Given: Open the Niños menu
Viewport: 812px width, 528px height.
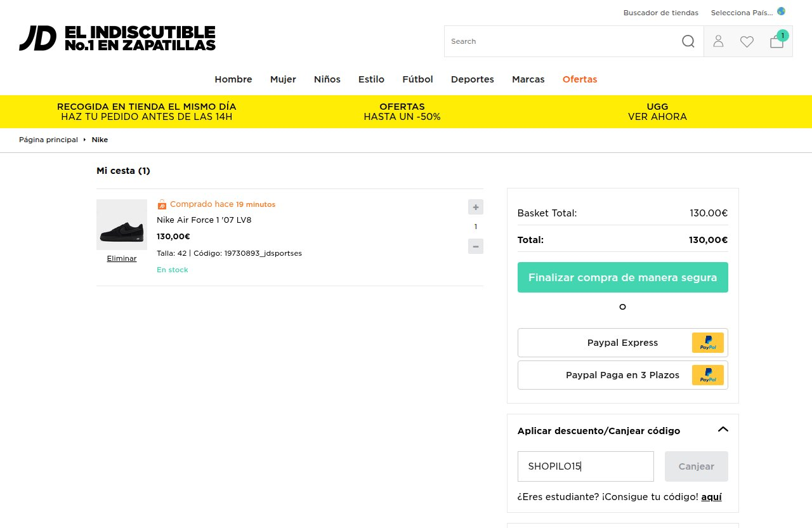Looking at the screenshot, I should 327,79.
